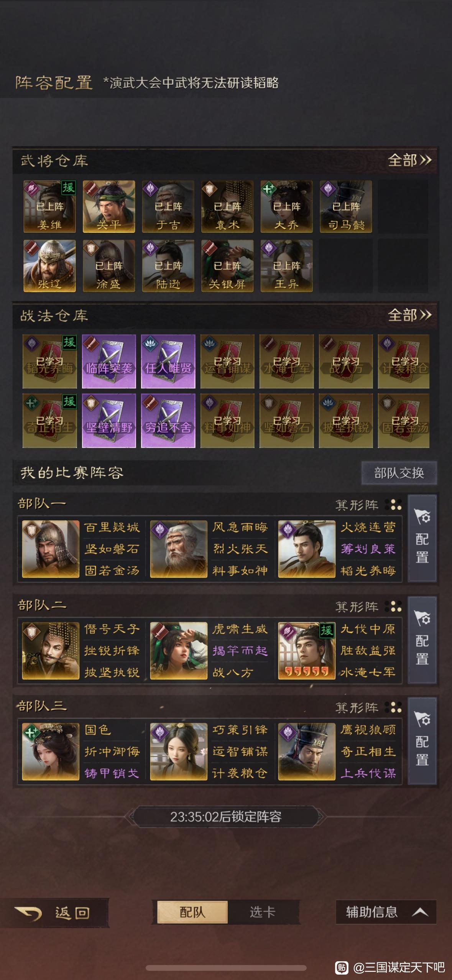The width and height of the screenshot is (452, 980).
Task: Tap the 姜维 general card with 援 badge
Action: (x=49, y=207)
